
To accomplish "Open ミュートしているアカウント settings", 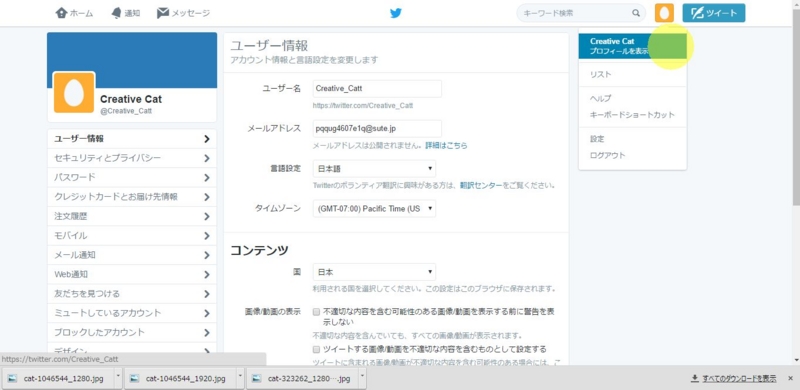I will [132, 313].
